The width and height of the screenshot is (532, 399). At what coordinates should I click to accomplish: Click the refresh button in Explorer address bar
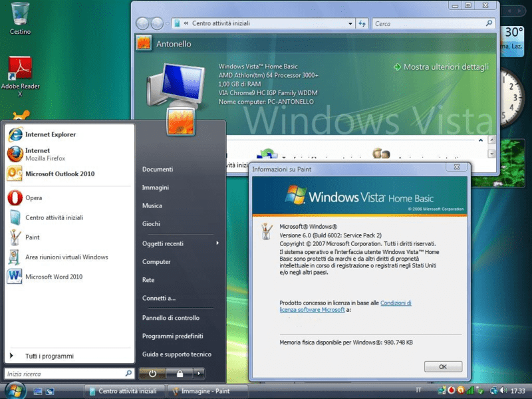362,23
